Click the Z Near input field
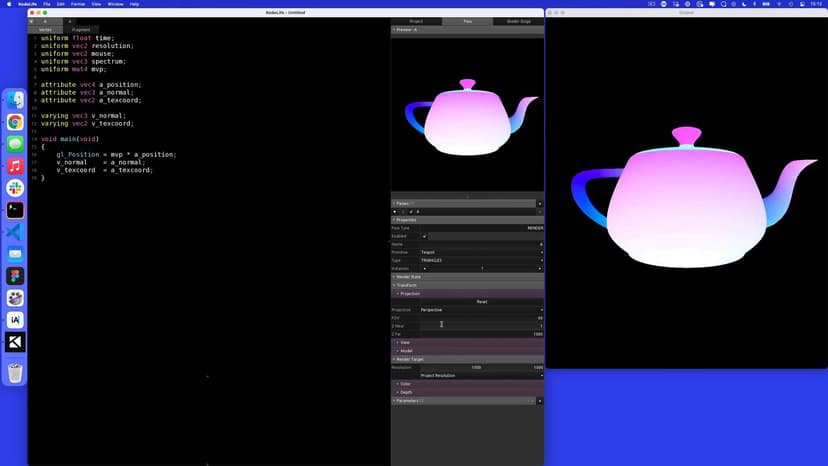 coord(481,325)
